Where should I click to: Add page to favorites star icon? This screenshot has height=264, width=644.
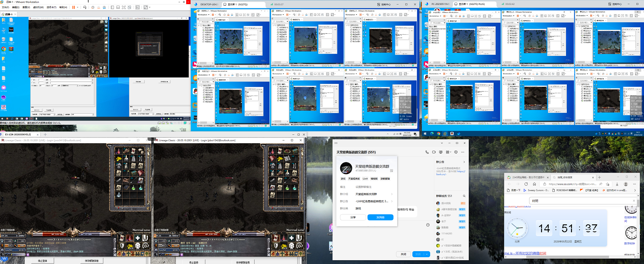608,184
